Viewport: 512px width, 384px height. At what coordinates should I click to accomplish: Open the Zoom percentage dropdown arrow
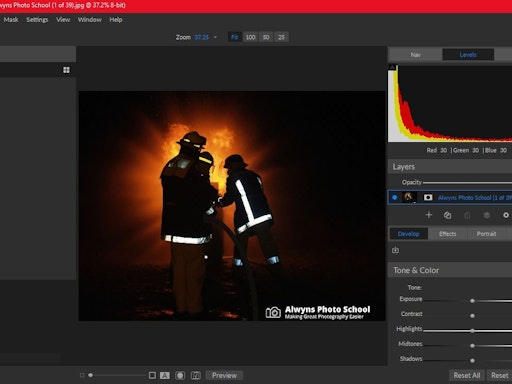(215, 37)
